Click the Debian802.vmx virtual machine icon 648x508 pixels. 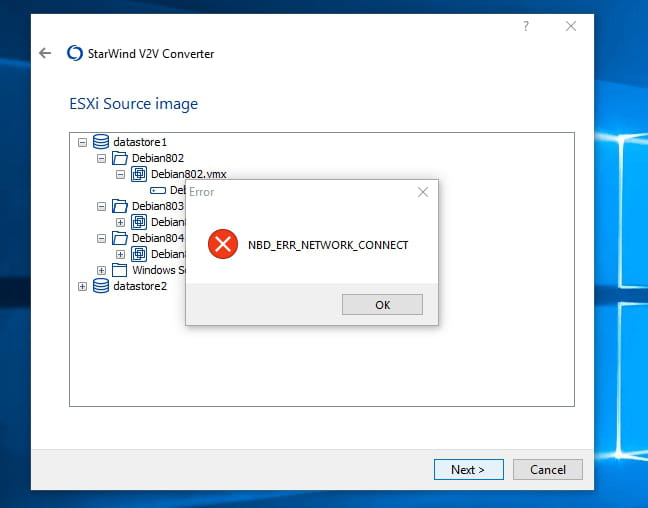(x=139, y=174)
